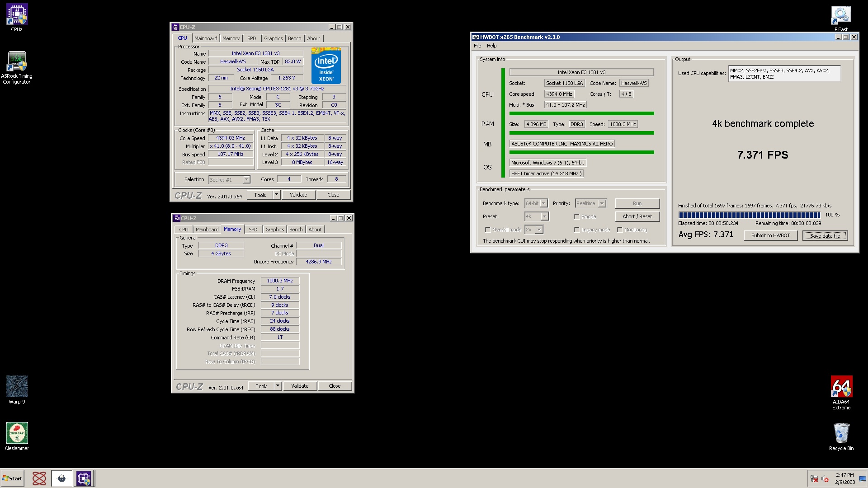Click the Used CPU capabilities text box
The image size is (868, 488).
(x=784, y=74)
